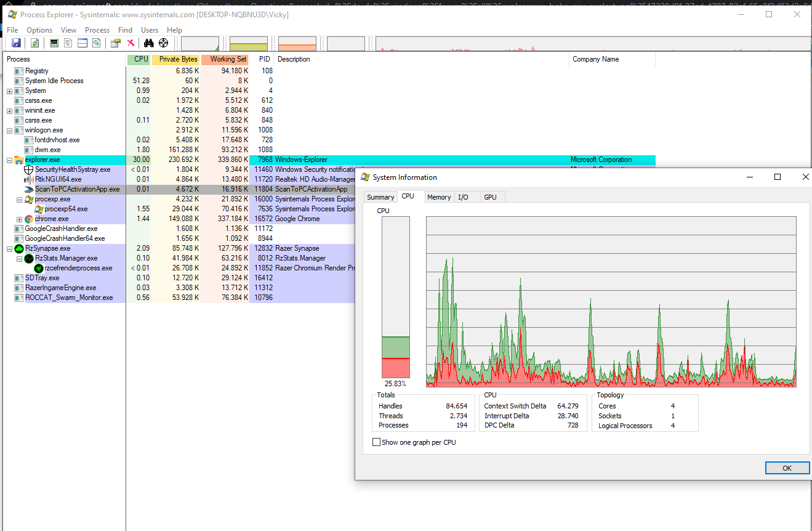Click the RtkNGUI64.exe speaker icon
This screenshot has width=812, height=531.
[x=28, y=179]
